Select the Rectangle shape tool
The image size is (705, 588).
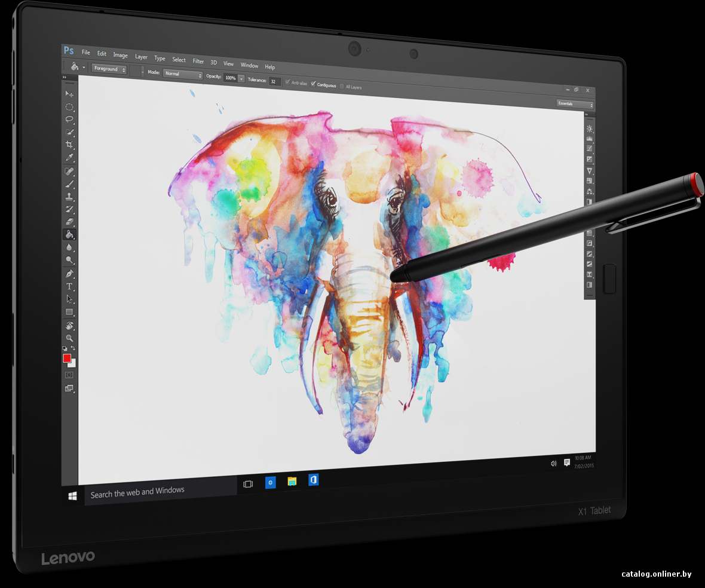coord(69,311)
